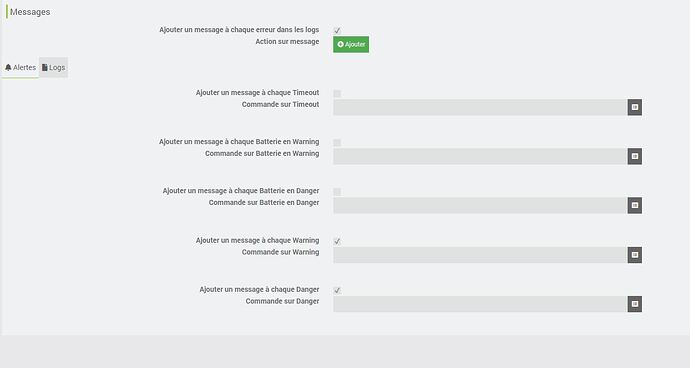Enable message for Batterie en Danger checkbox

337,191
